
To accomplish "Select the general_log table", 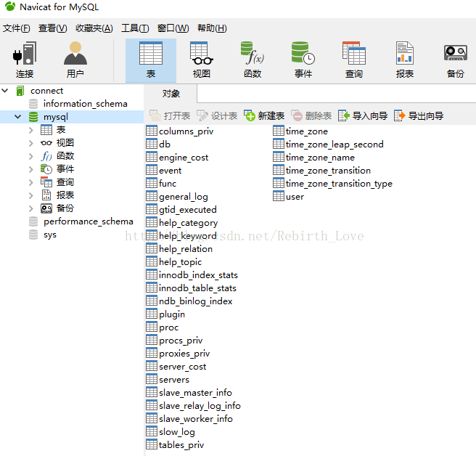I will click(177, 197).
